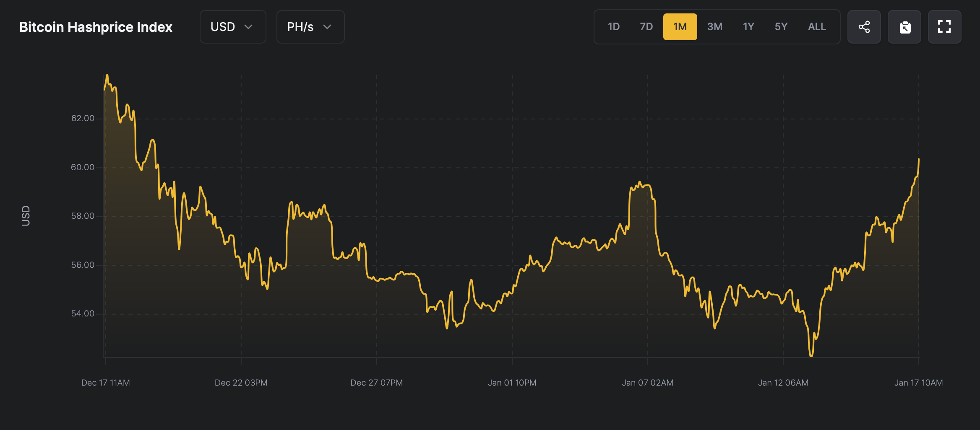Select the 7D time range
The height and width of the screenshot is (430, 980).
click(646, 27)
